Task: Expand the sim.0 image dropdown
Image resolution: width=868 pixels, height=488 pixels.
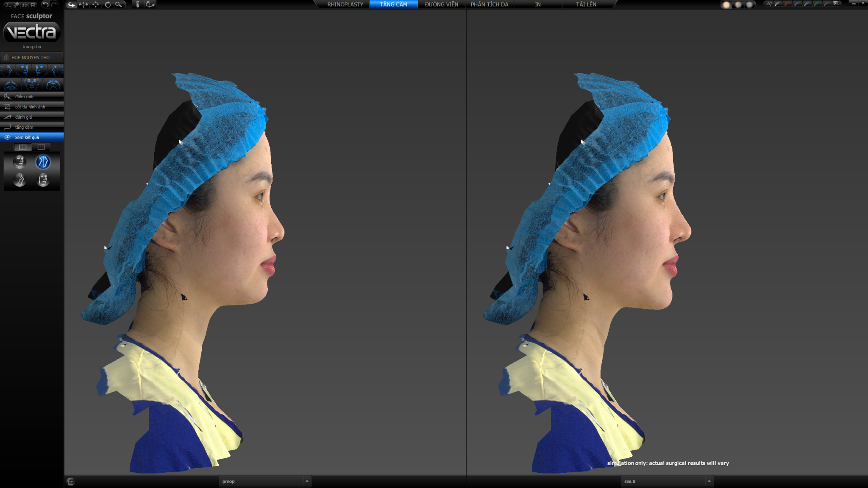Action: click(x=709, y=481)
